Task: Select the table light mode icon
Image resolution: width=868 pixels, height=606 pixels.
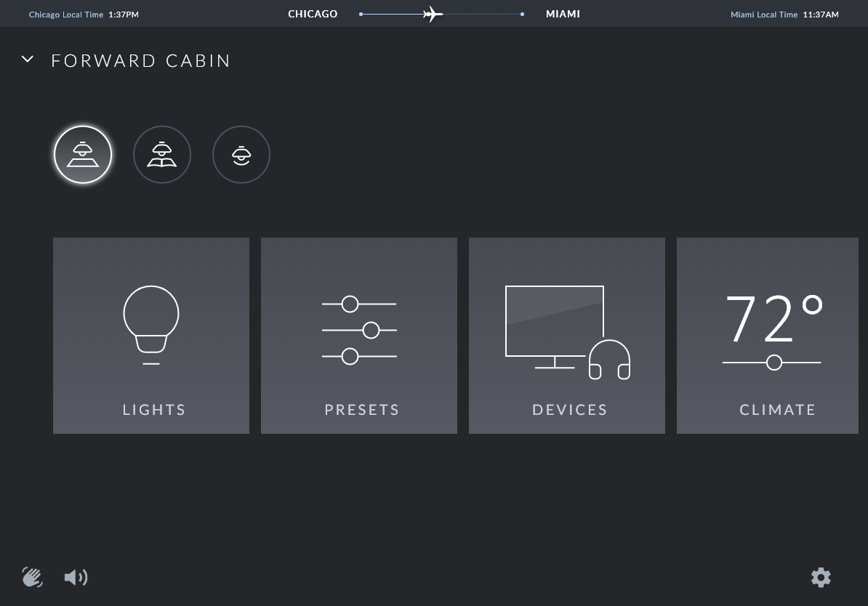Action: (83, 155)
